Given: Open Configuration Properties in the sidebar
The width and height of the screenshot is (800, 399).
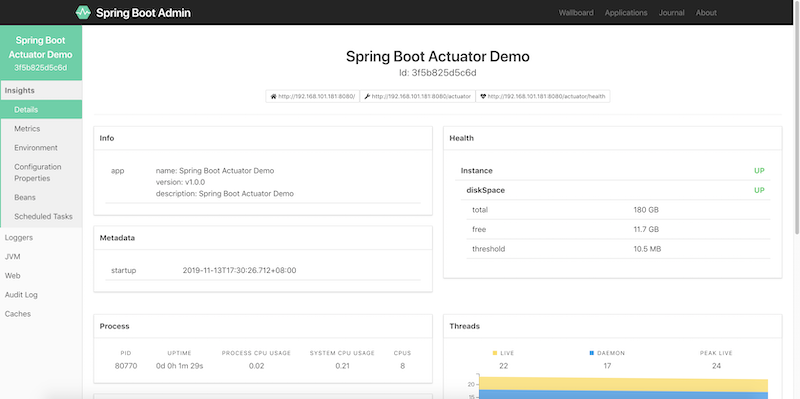Looking at the screenshot, I should pos(41,172).
